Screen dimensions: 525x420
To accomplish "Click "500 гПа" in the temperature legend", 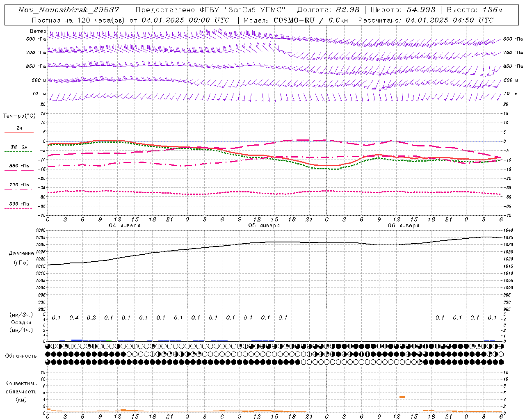I will [x=19, y=204].
